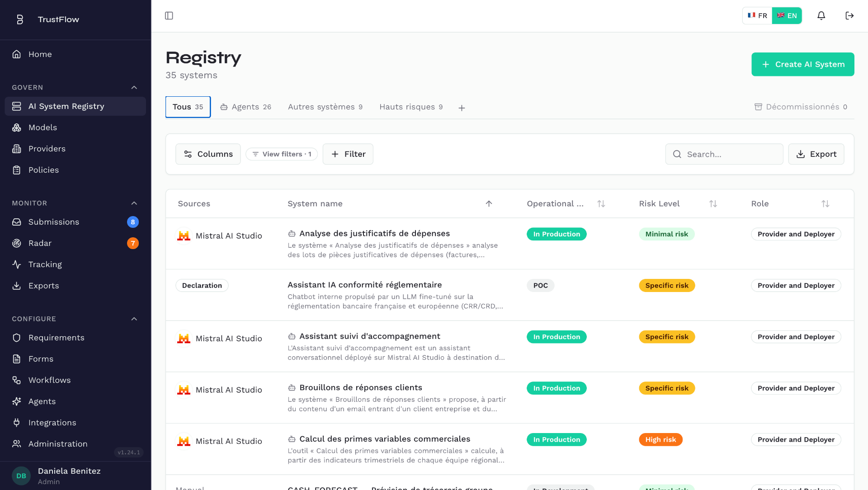Select the Autres systèmes tab
868x490 pixels.
tap(325, 107)
